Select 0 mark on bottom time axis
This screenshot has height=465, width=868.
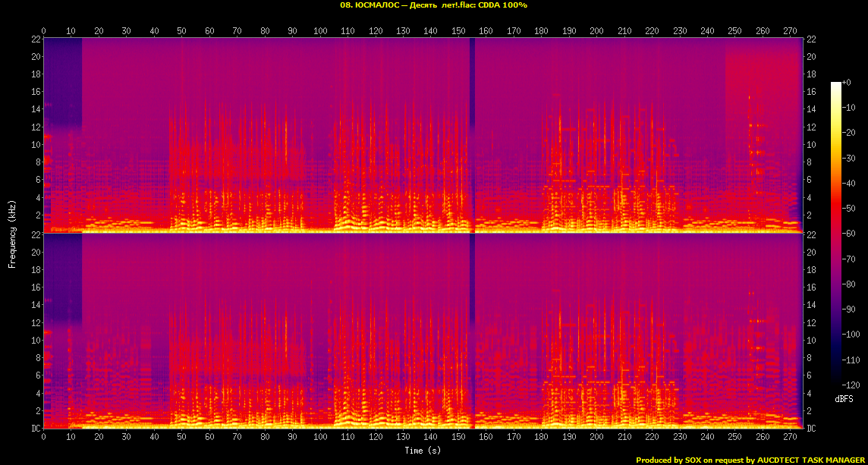point(43,438)
